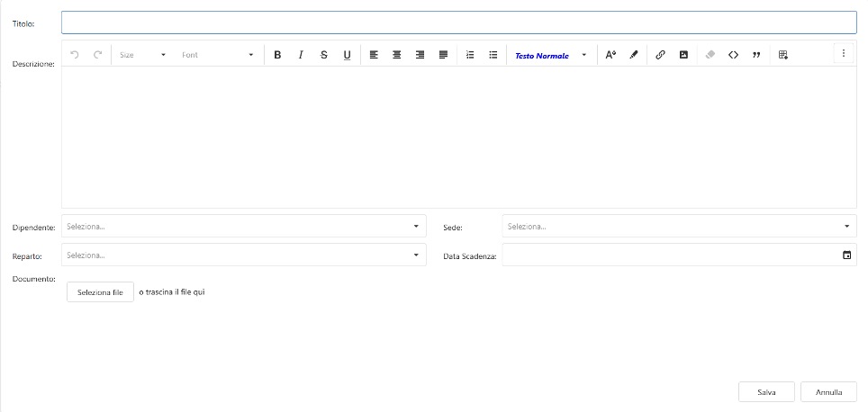The height and width of the screenshot is (412, 868).
Task: Toggle bold formatting in the description editor
Action: click(277, 55)
